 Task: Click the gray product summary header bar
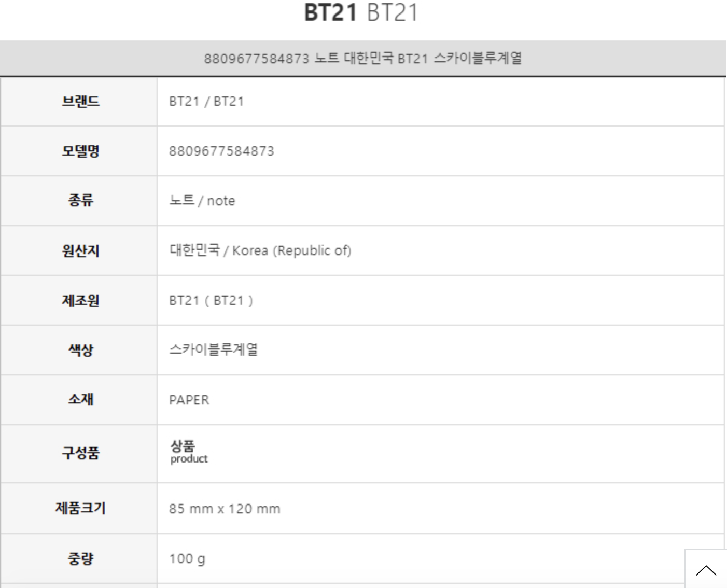[362, 58]
